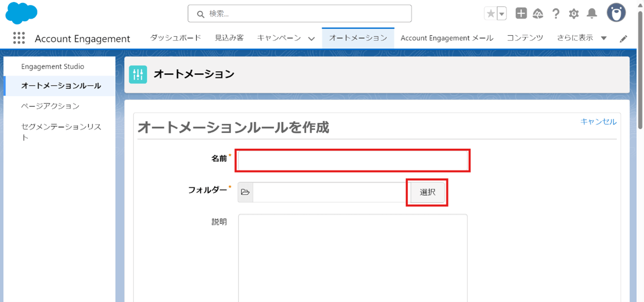Screen dimensions: 644x302
Task: Open the Trailhead guidance icon
Action: (x=538, y=14)
